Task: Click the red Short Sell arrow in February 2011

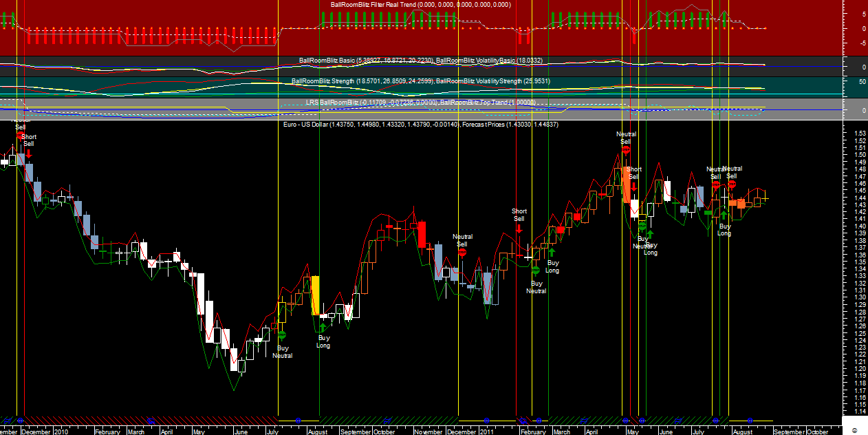Action: 519,229
